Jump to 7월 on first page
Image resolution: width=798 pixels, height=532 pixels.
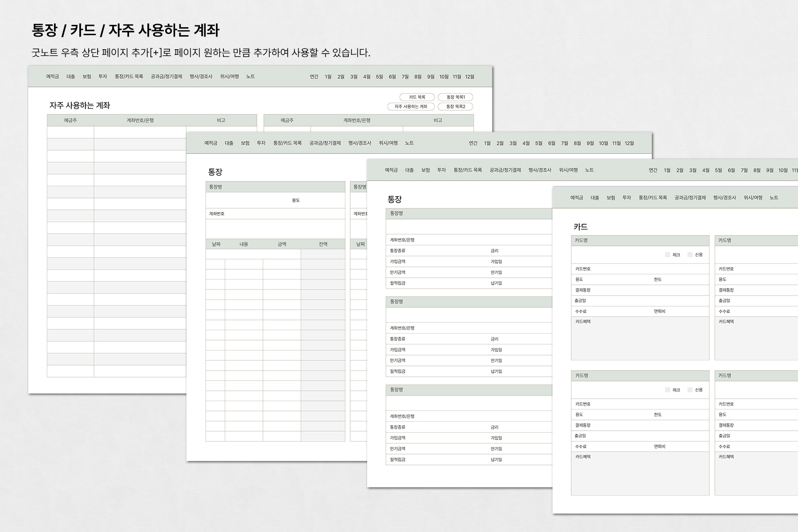405,77
